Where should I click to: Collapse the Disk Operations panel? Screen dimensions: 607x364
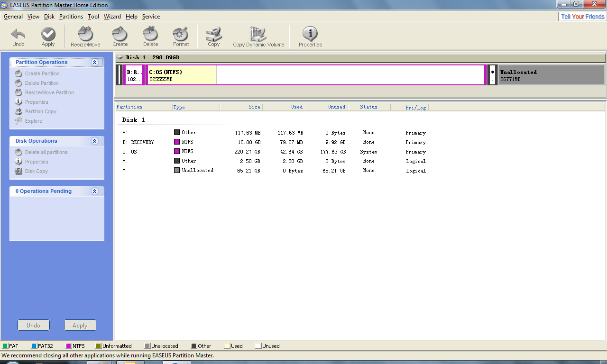coord(94,141)
